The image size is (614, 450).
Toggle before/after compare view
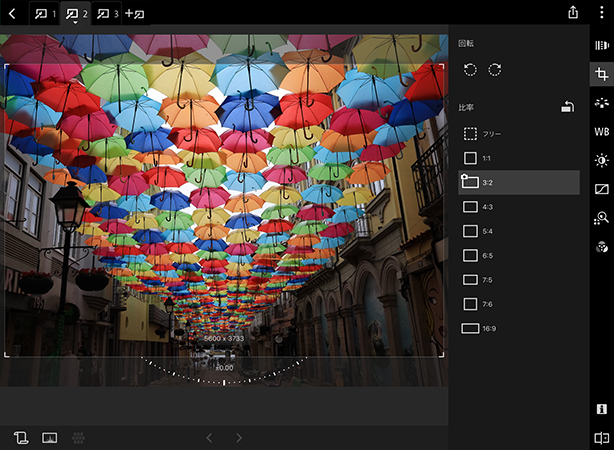click(x=601, y=438)
